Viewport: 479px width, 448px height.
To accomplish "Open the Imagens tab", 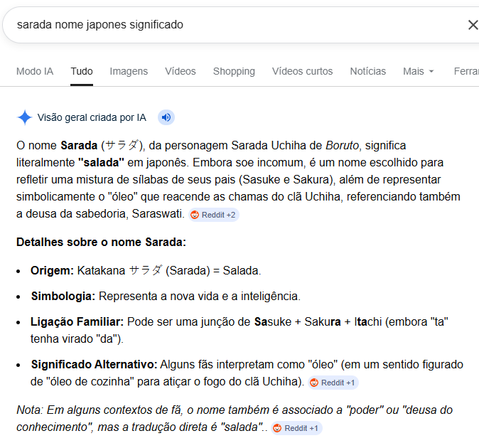I will pos(129,71).
